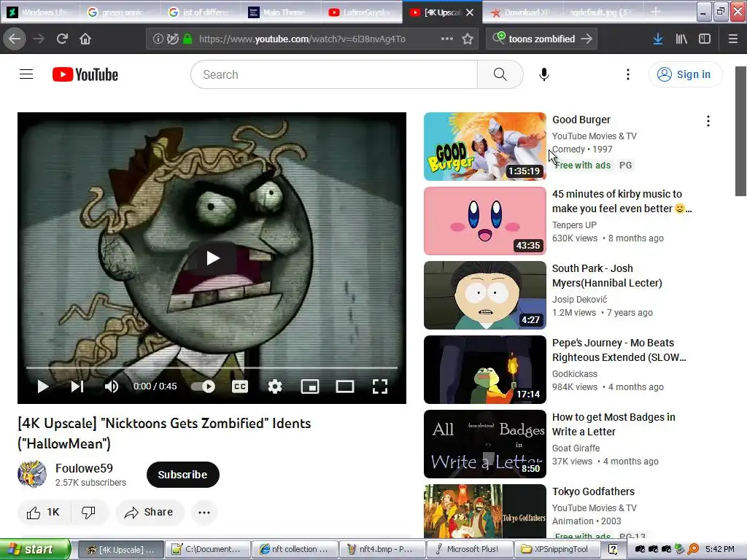Click the Godkickass channel name
747x560 pixels.
pos(575,374)
